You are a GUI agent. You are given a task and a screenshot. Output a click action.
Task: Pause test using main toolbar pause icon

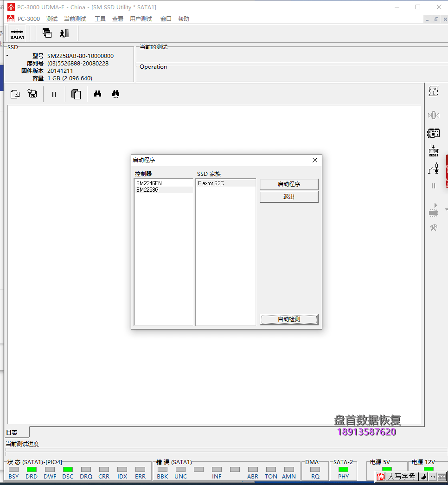tap(54, 94)
